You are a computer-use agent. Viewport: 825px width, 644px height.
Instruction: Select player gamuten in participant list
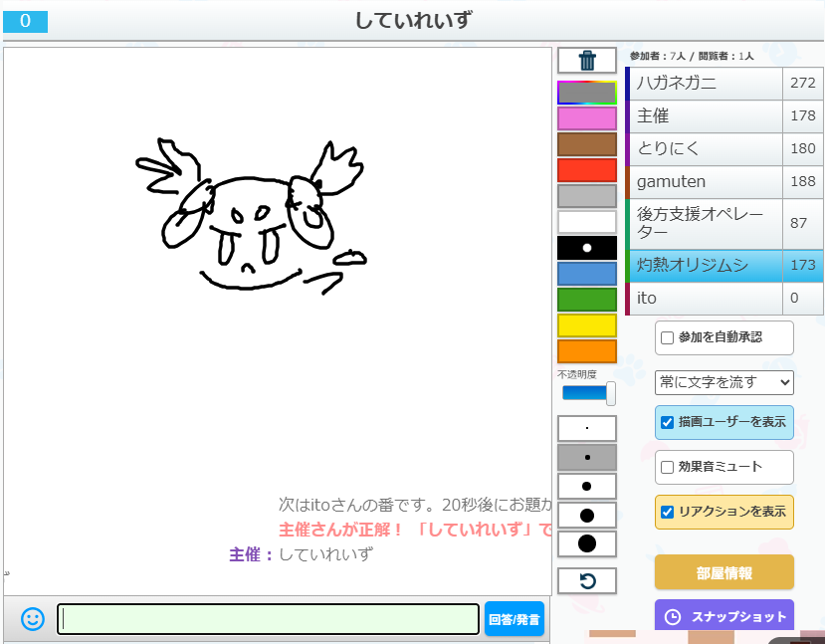(704, 182)
